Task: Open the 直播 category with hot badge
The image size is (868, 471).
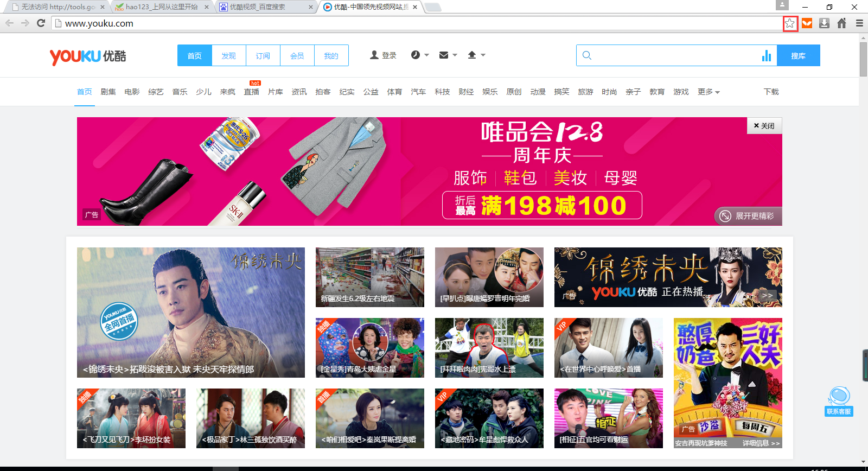Action: [252, 92]
